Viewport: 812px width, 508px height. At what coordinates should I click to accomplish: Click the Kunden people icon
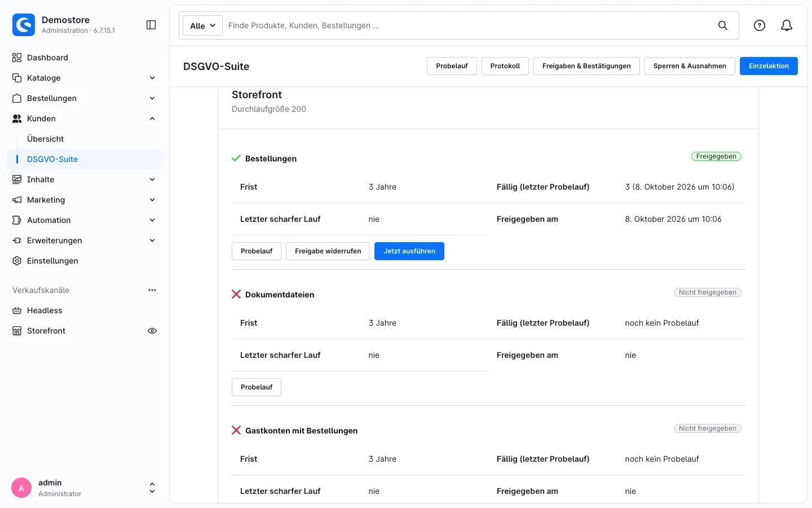click(x=17, y=119)
